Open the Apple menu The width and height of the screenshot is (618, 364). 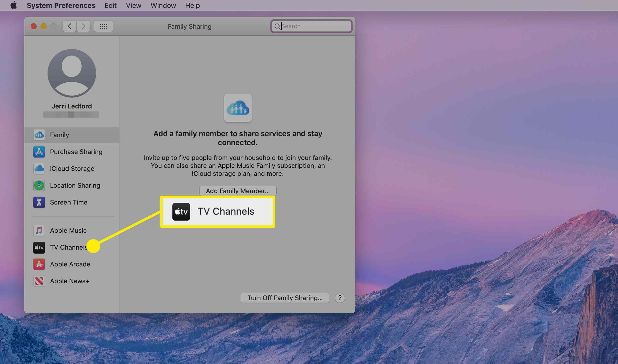[x=14, y=5]
